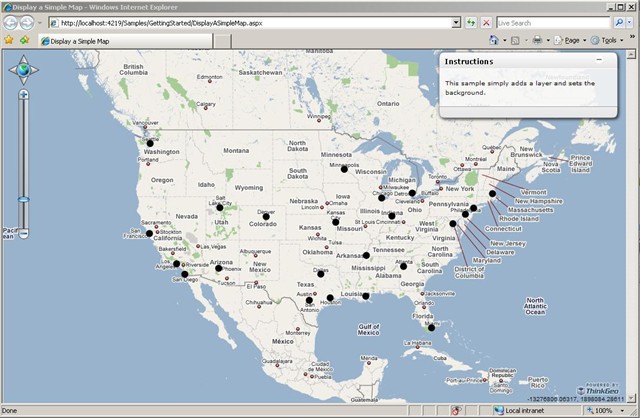Click the zoom slider handle
Screen dimensions: 640x418
coord(24,200)
